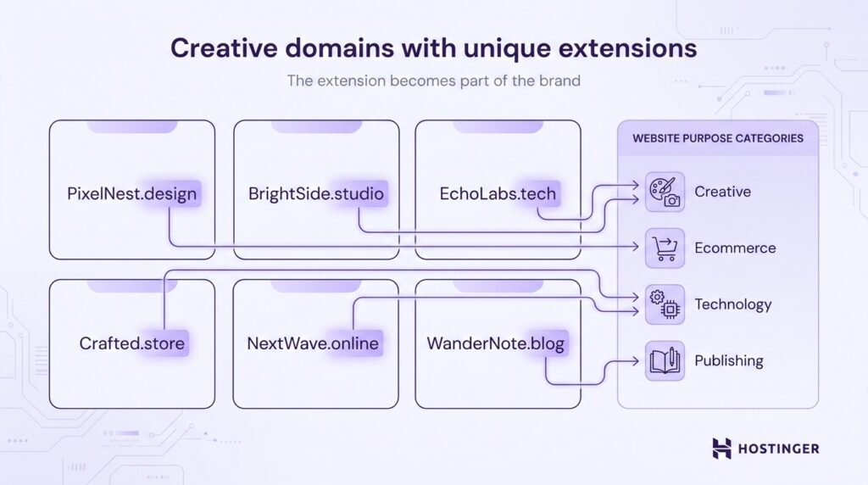The height and width of the screenshot is (485, 868).
Task: Click the Technology gear and chip icon
Action: click(665, 304)
